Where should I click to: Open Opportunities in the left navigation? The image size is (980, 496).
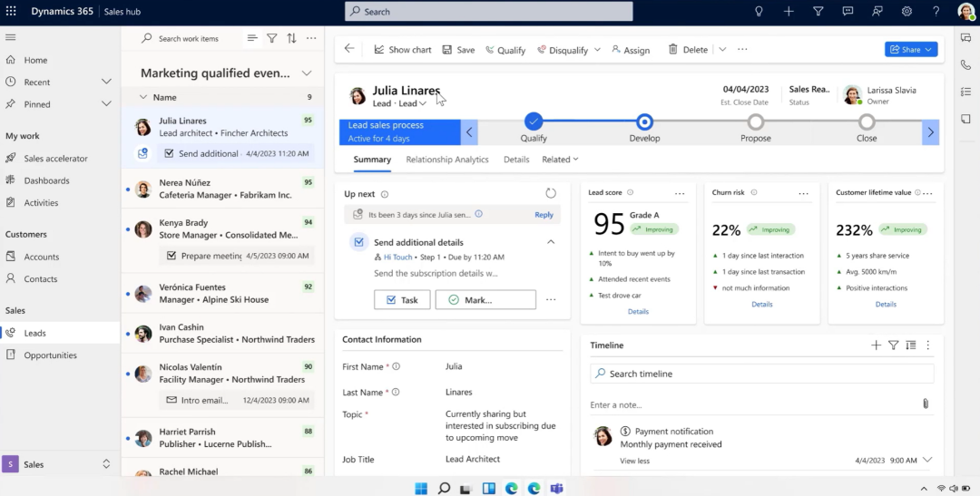pyautogui.click(x=50, y=355)
